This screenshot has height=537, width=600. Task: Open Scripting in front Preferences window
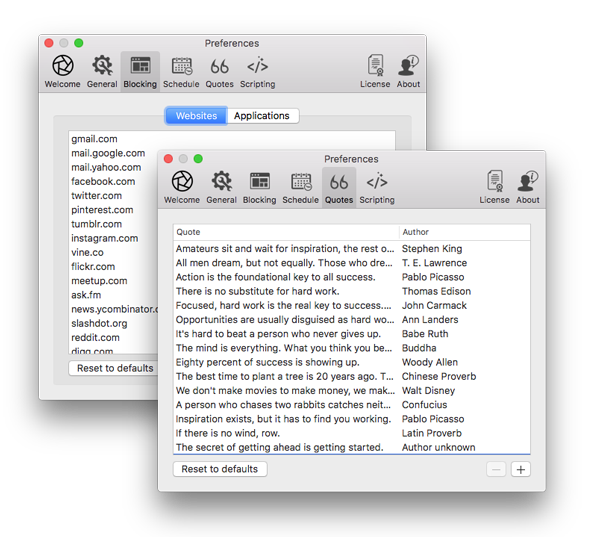coord(377,188)
